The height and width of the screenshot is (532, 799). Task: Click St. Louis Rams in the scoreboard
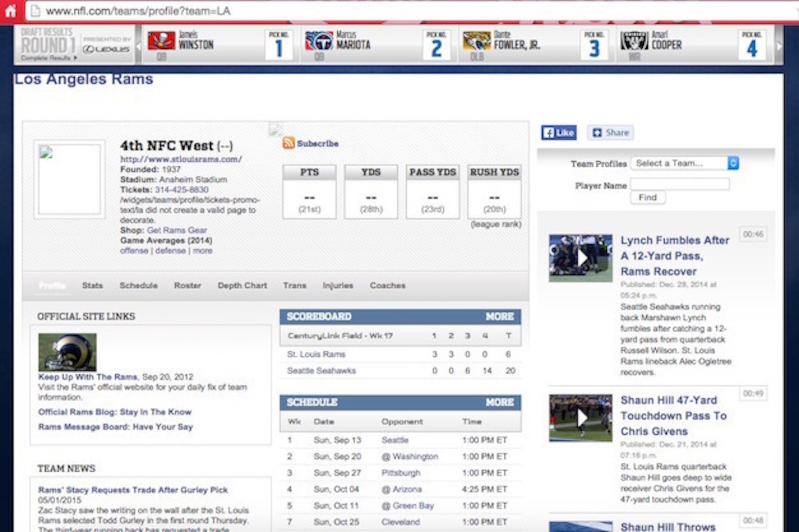tap(316, 354)
